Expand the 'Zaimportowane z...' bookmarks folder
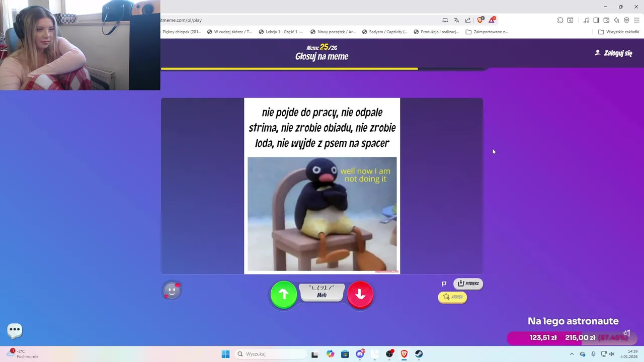This screenshot has height=362, width=644. 487,32
